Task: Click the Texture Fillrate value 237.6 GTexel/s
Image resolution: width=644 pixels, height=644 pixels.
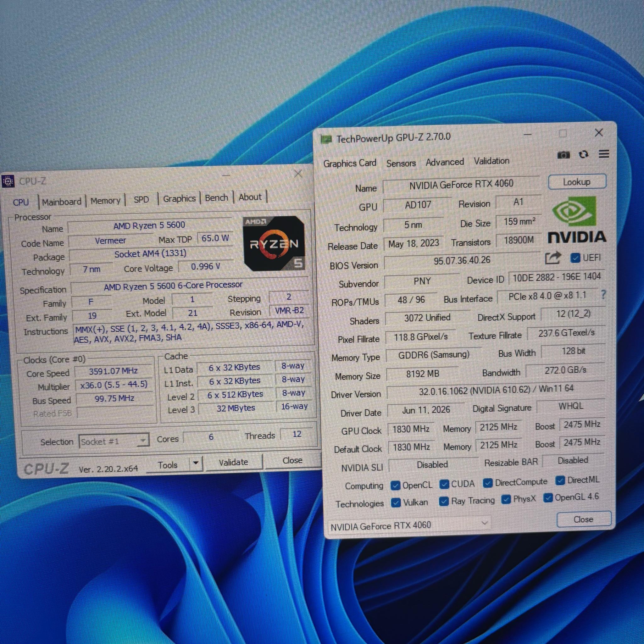Action: (566, 333)
